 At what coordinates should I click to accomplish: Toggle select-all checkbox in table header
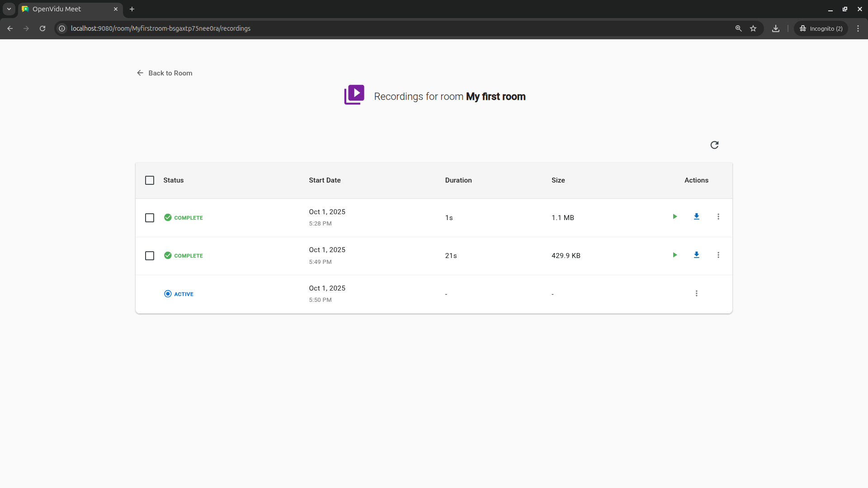click(x=150, y=180)
